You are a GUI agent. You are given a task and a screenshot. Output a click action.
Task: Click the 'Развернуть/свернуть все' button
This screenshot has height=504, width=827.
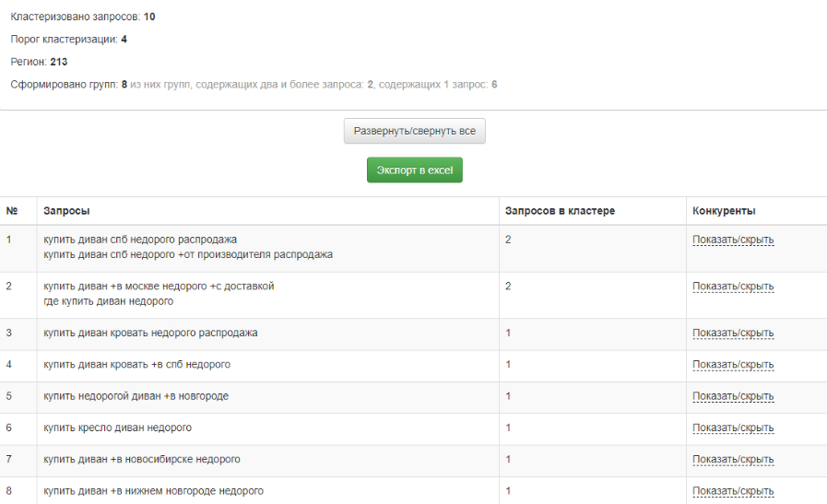click(x=414, y=131)
